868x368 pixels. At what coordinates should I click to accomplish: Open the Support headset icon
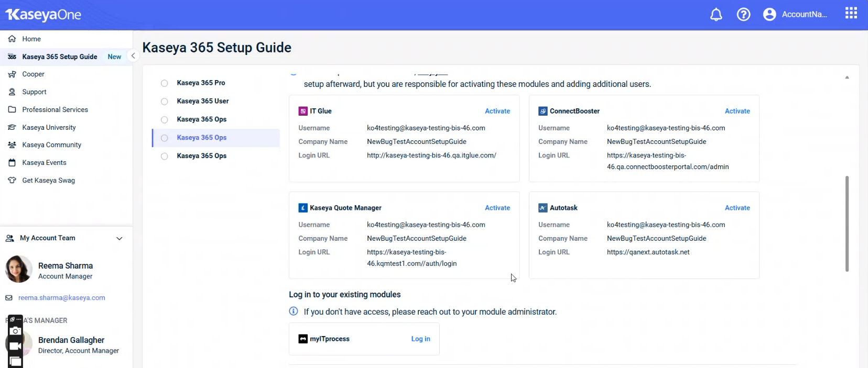[12, 92]
